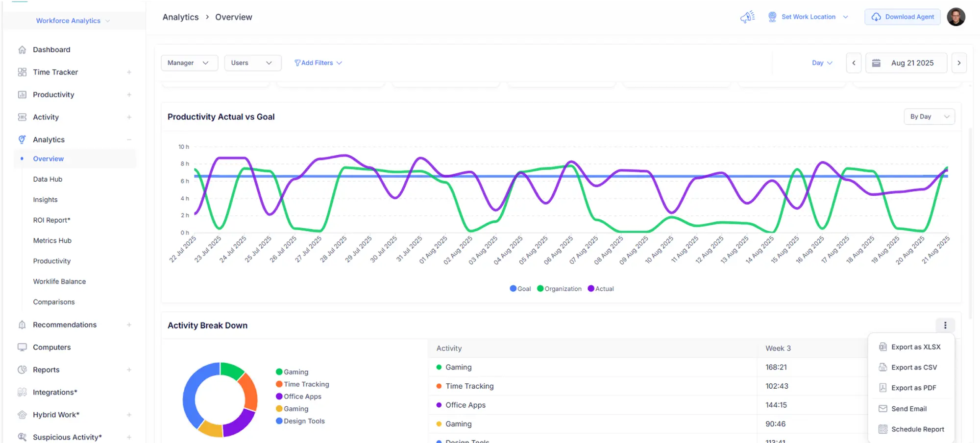Toggle the Actual series in the legend
The width and height of the screenshot is (980, 443).
(x=601, y=288)
